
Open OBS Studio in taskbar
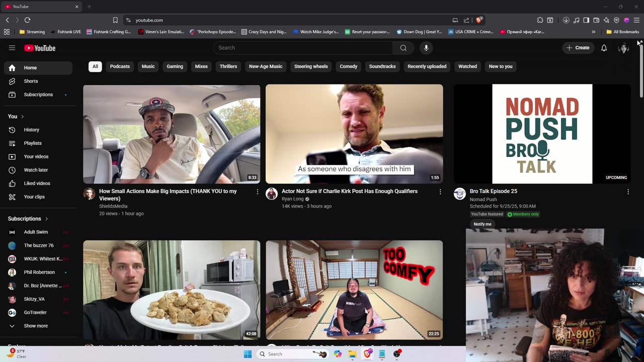397,354
